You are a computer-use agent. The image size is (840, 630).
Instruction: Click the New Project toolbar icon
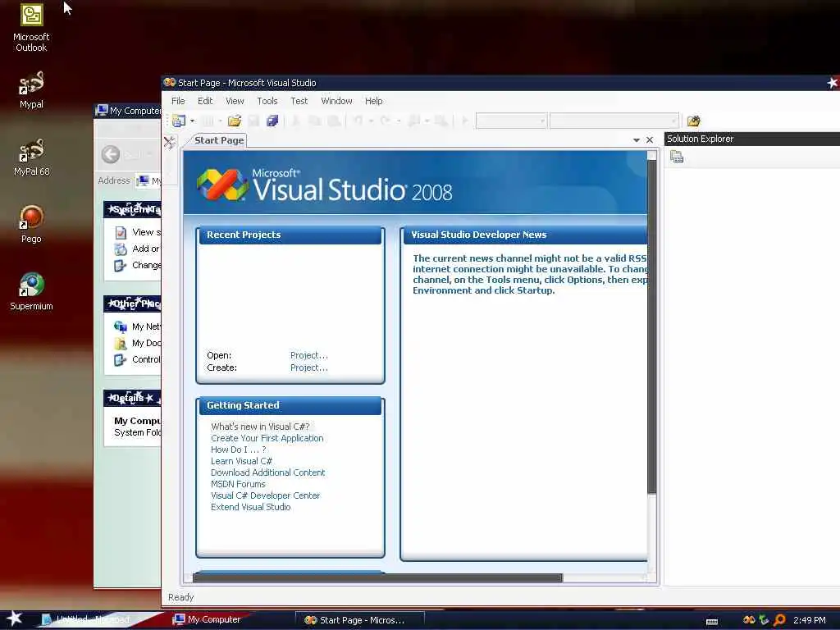(x=179, y=121)
